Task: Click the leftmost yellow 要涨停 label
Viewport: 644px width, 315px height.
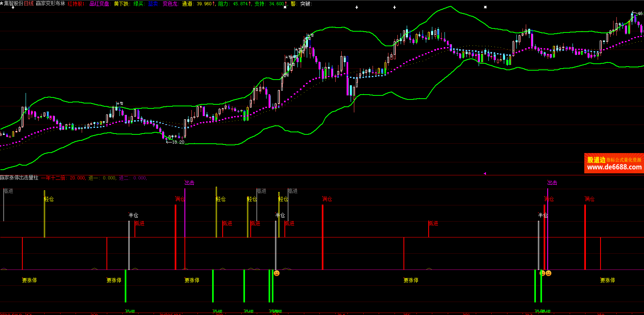Action: pyautogui.click(x=29, y=280)
